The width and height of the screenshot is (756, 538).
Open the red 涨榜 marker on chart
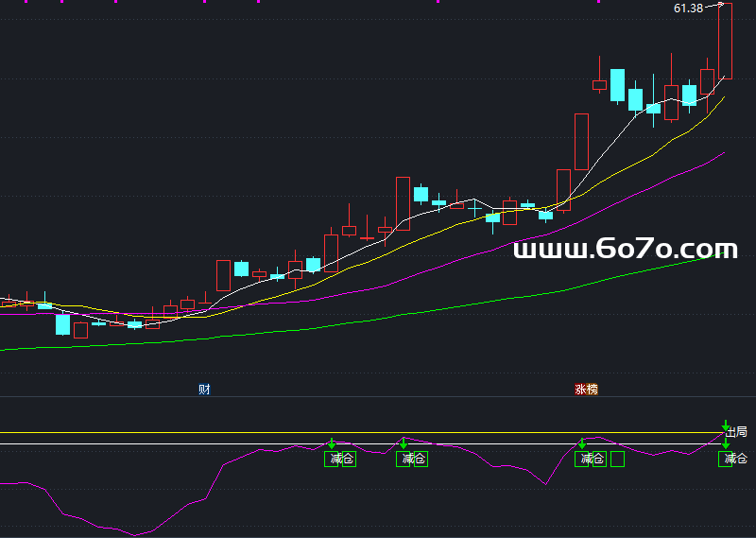coord(586,389)
